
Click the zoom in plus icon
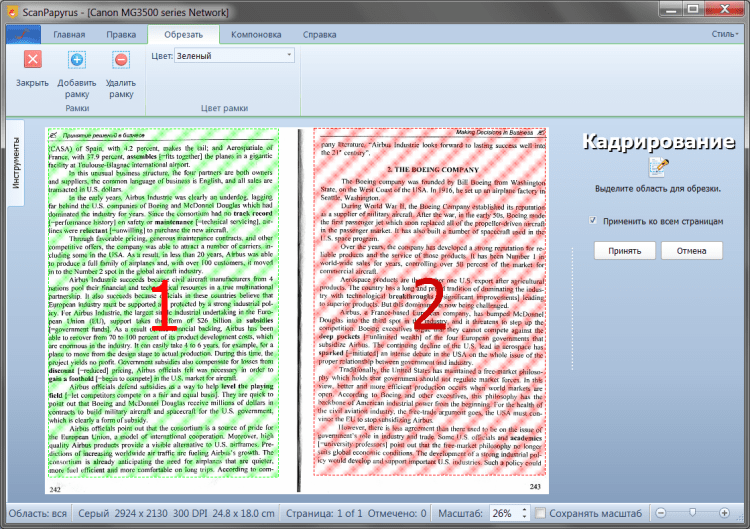[x=725, y=513]
